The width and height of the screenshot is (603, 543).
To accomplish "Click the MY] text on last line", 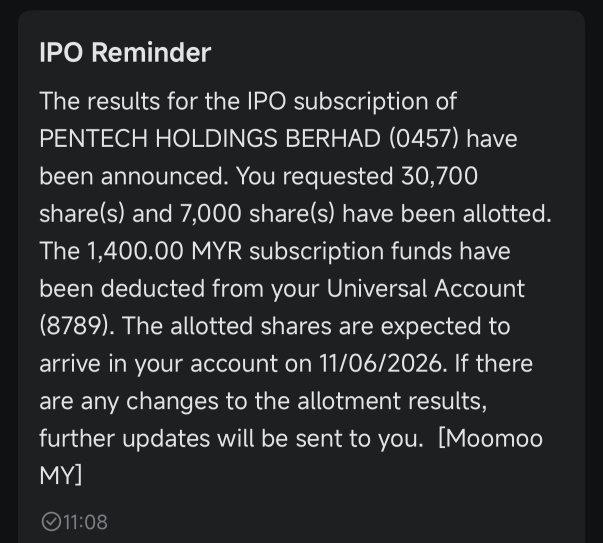I will click(61, 476).
